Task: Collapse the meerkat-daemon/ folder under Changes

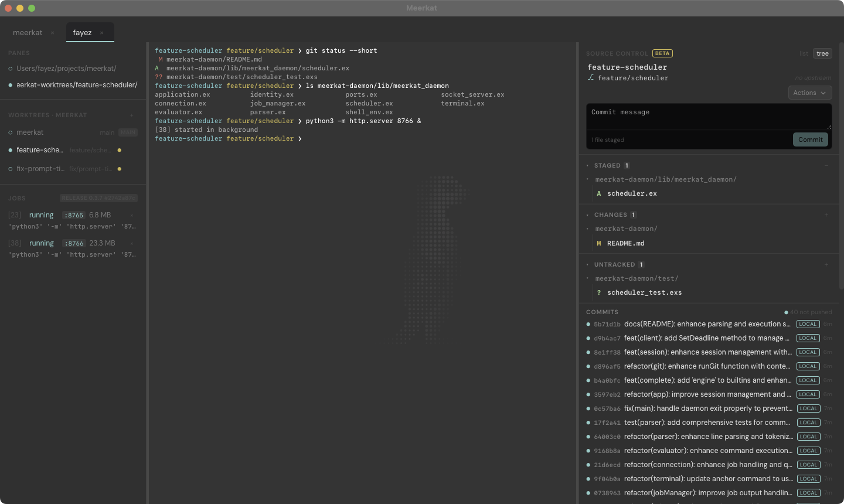Action: tap(588, 229)
